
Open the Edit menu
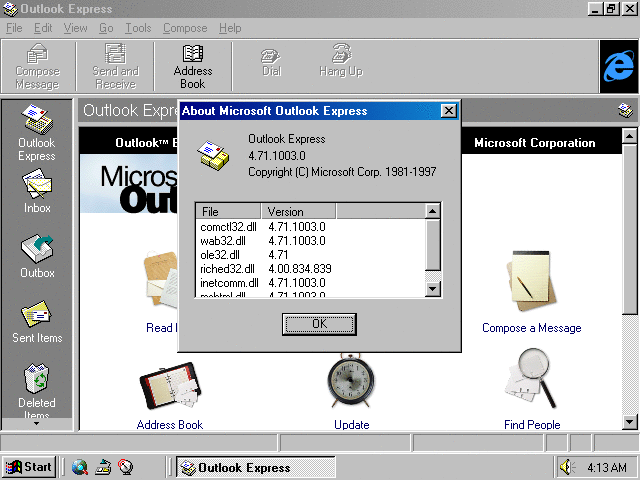coord(43,28)
